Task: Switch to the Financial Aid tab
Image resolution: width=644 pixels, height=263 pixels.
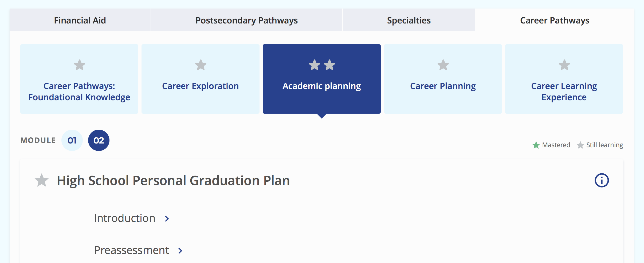Action: (x=80, y=20)
